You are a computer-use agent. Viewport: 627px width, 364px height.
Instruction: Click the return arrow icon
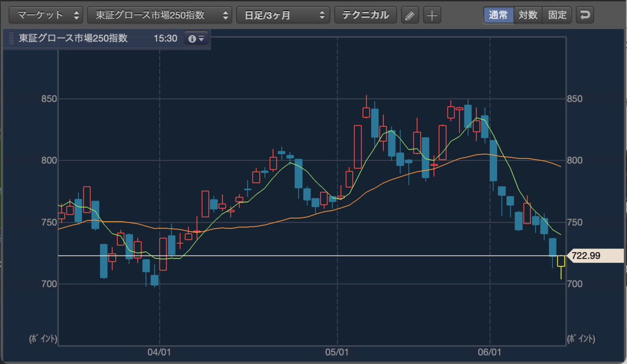click(585, 15)
